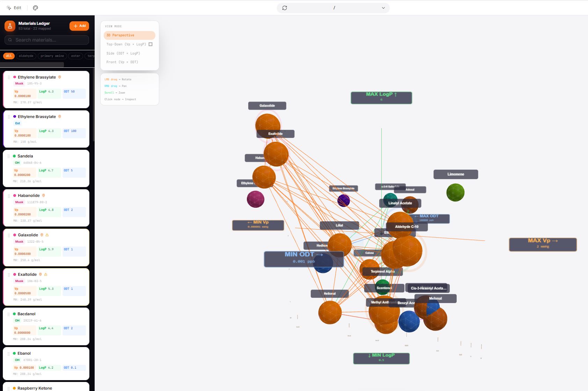The height and width of the screenshot is (391, 588).
Task: Open the Bacdanol material card
Action: pos(46,326)
